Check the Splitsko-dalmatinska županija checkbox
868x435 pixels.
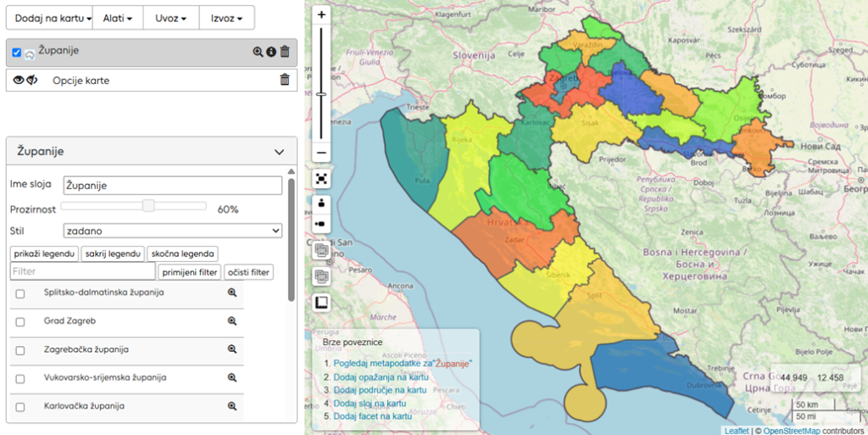tap(20, 293)
